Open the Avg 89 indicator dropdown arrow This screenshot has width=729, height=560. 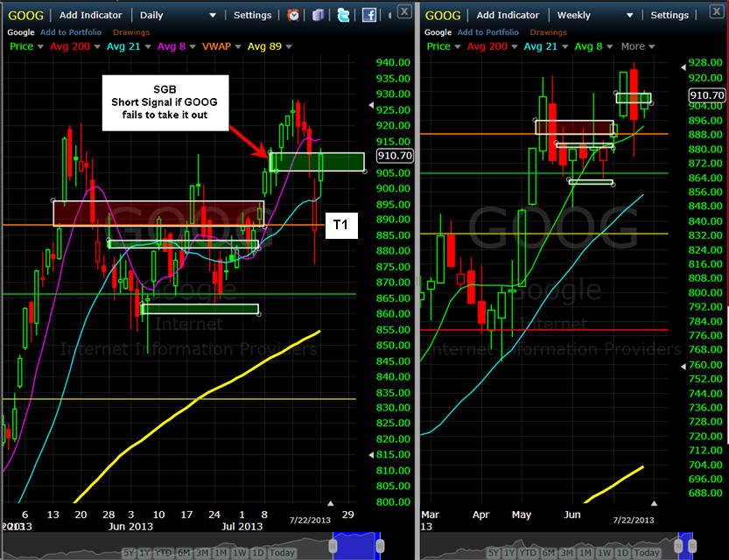289,46
